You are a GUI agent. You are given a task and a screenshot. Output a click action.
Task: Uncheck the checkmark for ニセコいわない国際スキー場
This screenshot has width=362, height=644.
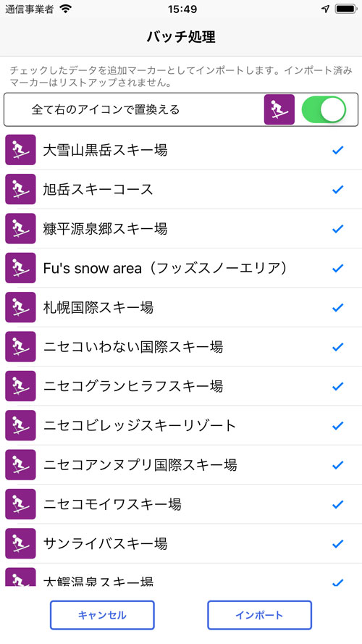click(338, 347)
